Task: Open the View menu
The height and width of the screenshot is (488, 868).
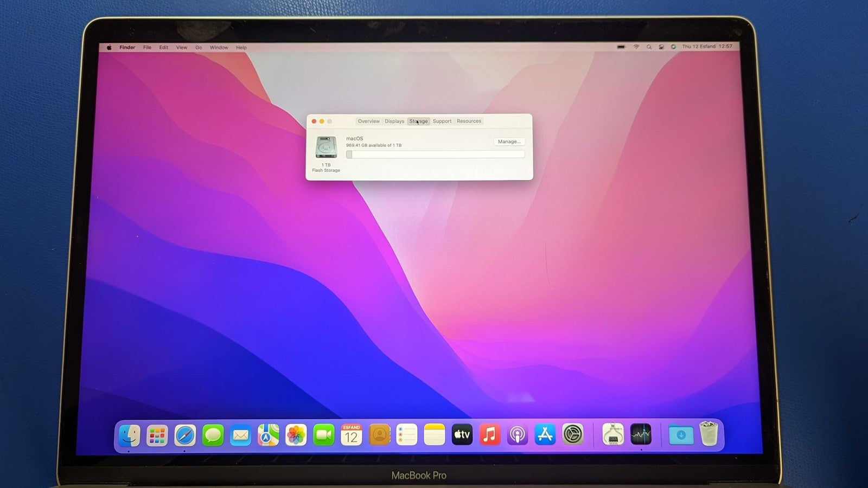Action: click(182, 48)
